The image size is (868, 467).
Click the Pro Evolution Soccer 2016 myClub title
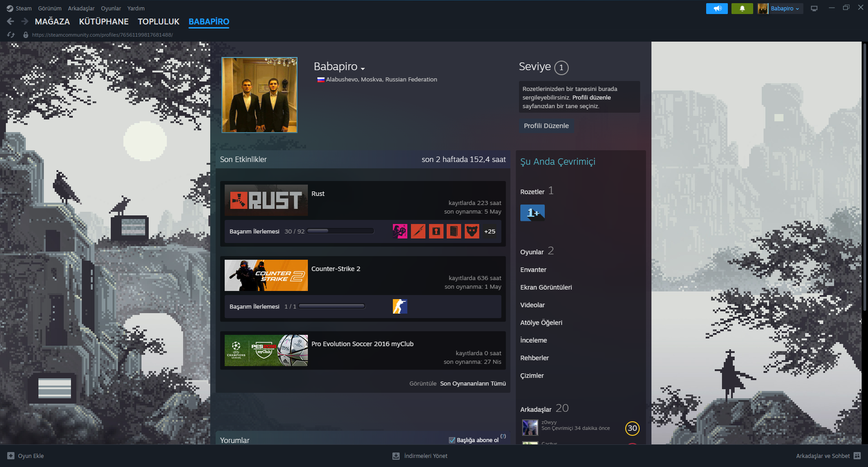363,344
